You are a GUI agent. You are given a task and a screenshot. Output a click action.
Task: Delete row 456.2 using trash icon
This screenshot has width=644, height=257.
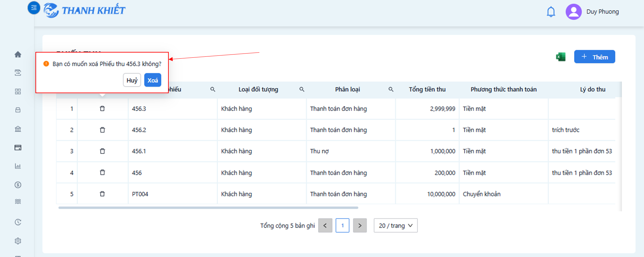click(102, 130)
